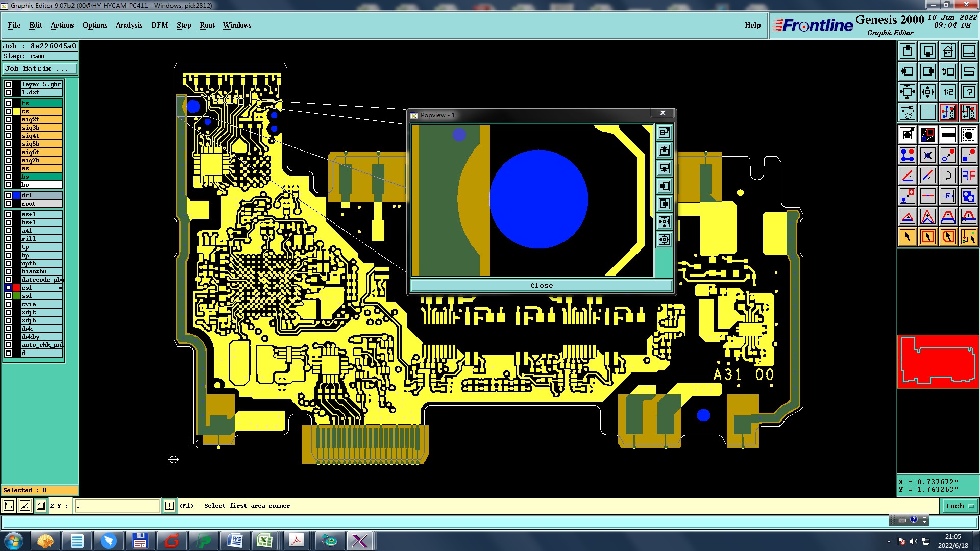
Task: Click the zoom in expand icon
Action: point(908,92)
